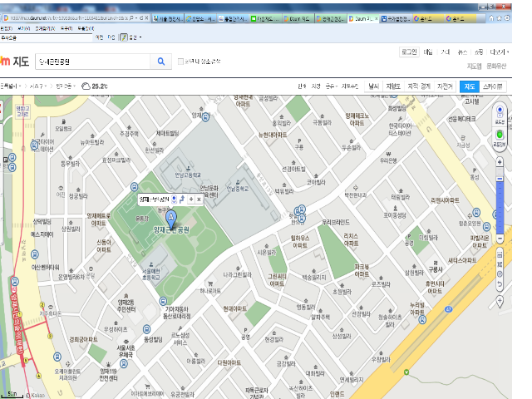Toggle the 자전거 bicycle overlay

[x=446, y=86]
